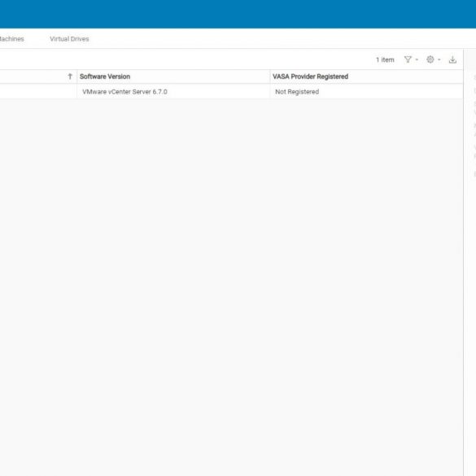Select the Not Registered status cell
Image resolution: width=476 pixels, height=476 pixels.
point(366,92)
